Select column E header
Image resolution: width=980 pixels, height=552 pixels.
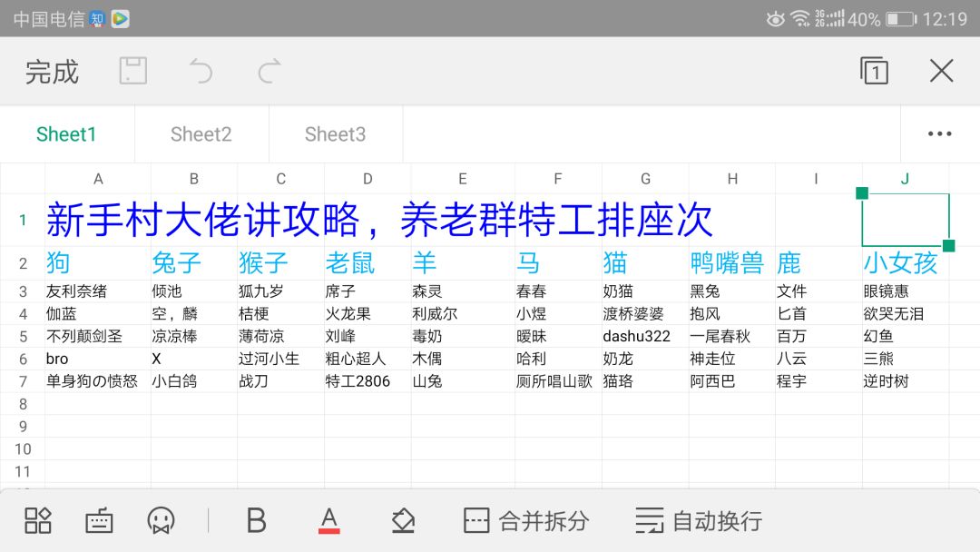tap(463, 179)
